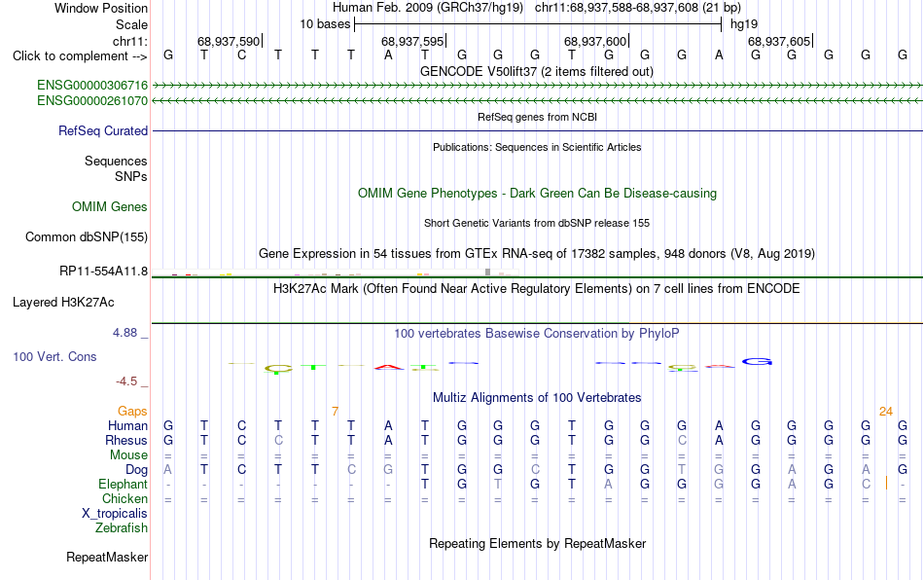
Task: Click 'Publications: Sequences in Scientific Articles' title
Action: pyautogui.click(x=537, y=147)
